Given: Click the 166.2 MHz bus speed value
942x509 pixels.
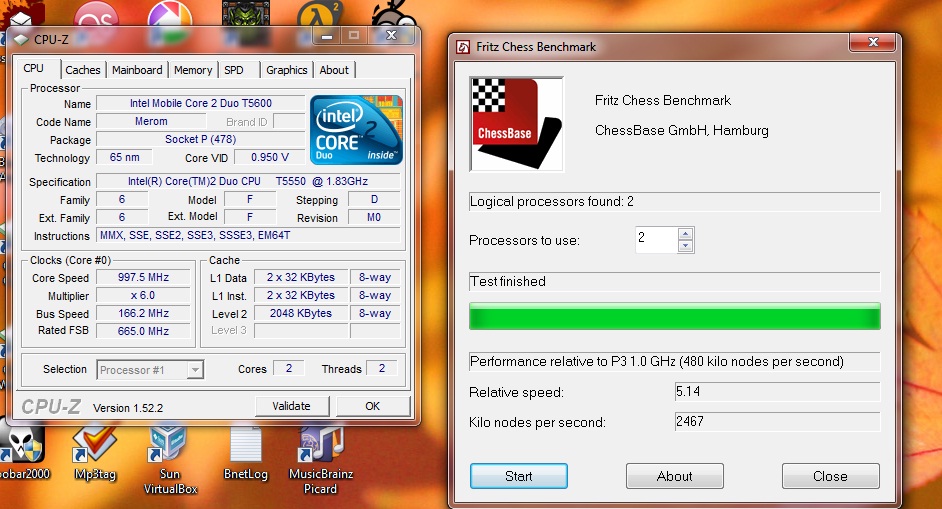Looking at the screenshot, I should (x=143, y=314).
